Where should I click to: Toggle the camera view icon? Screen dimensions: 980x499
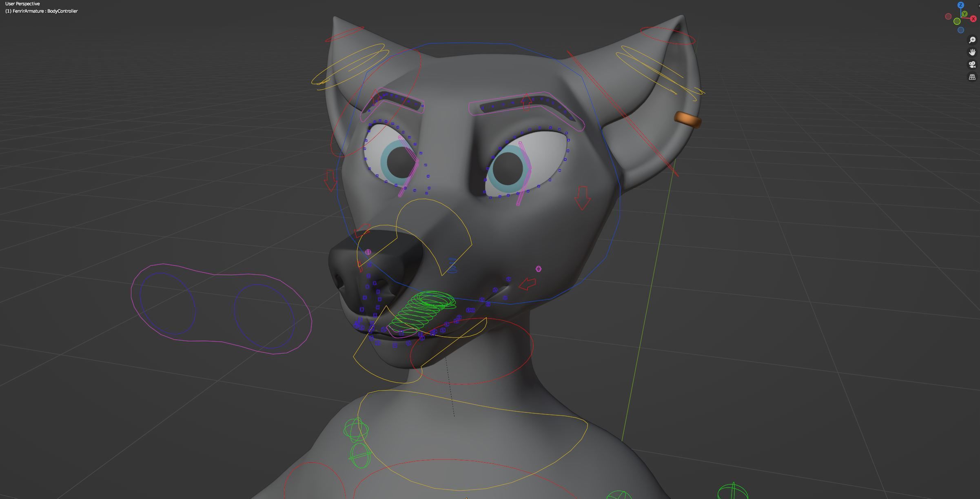pos(972,65)
